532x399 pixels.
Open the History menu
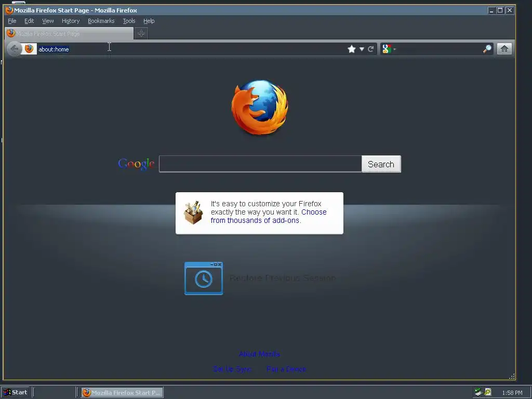pyautogui.click(x=71, y=21)
